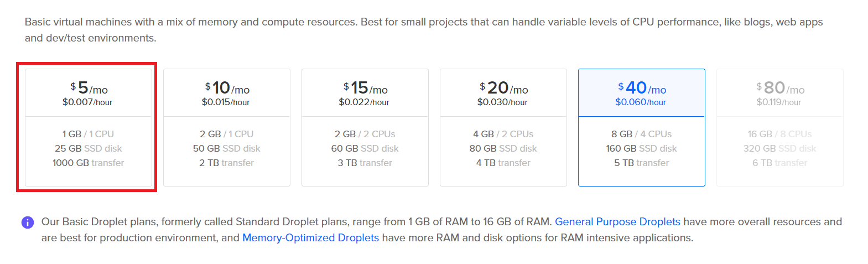Click the $0.007/hour price header
The width and height of the screenshot is (868, 264).
click(x=87, y=102)
